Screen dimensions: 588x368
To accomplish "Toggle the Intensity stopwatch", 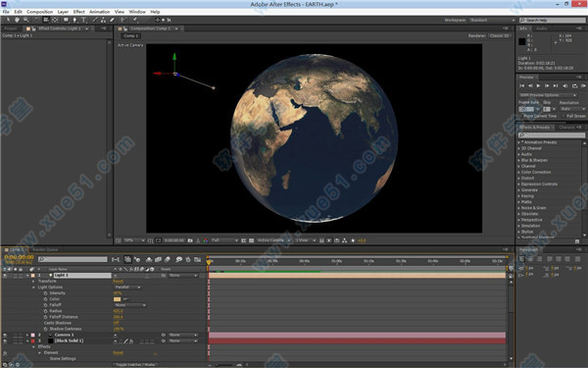I will [x=45, y=292].
